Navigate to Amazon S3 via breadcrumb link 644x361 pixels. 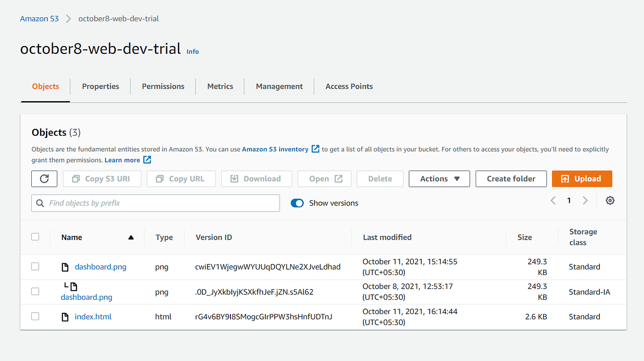pos(39,18)
